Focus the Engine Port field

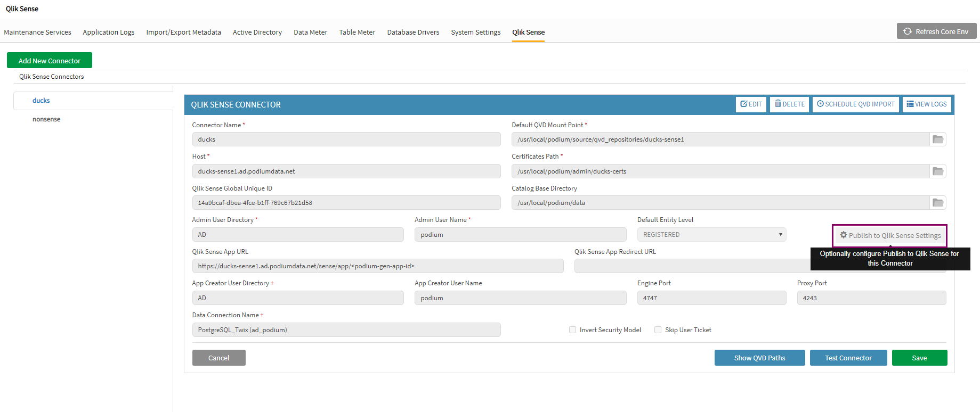pos(711,298)
